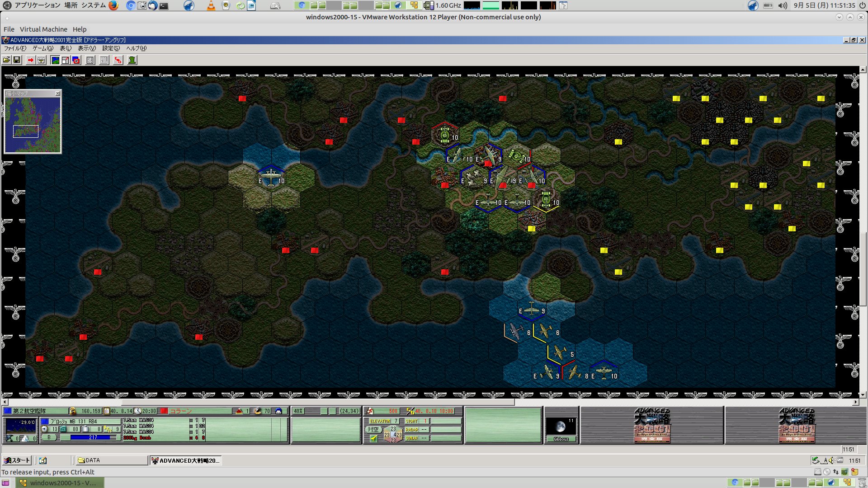Open the システム system menu
Viewport: 868px width, 488px height.
94,5
